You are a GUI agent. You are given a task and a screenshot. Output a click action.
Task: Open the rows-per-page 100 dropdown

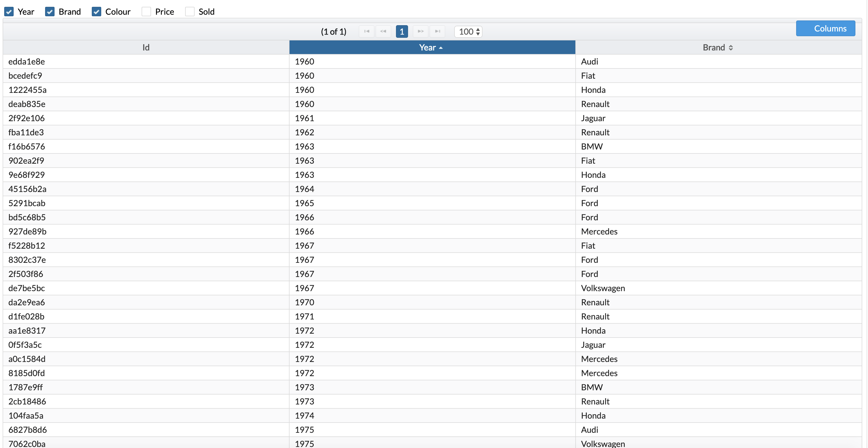point(468,31)
